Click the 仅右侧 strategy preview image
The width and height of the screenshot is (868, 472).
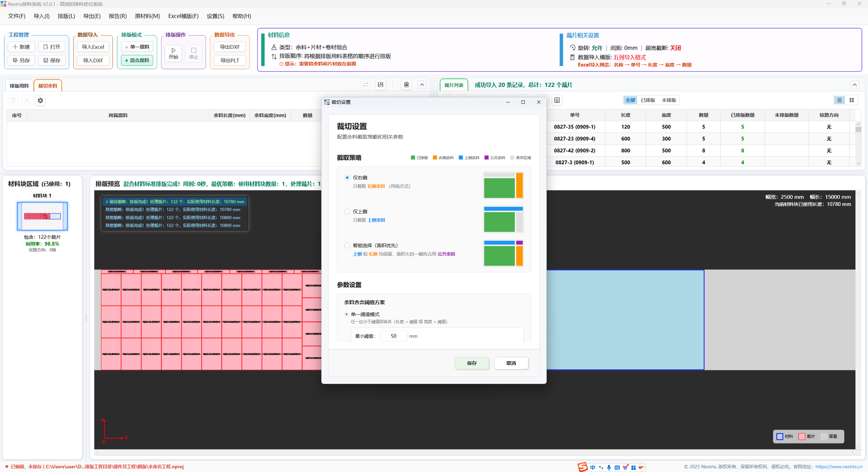(x=503, y=185)
